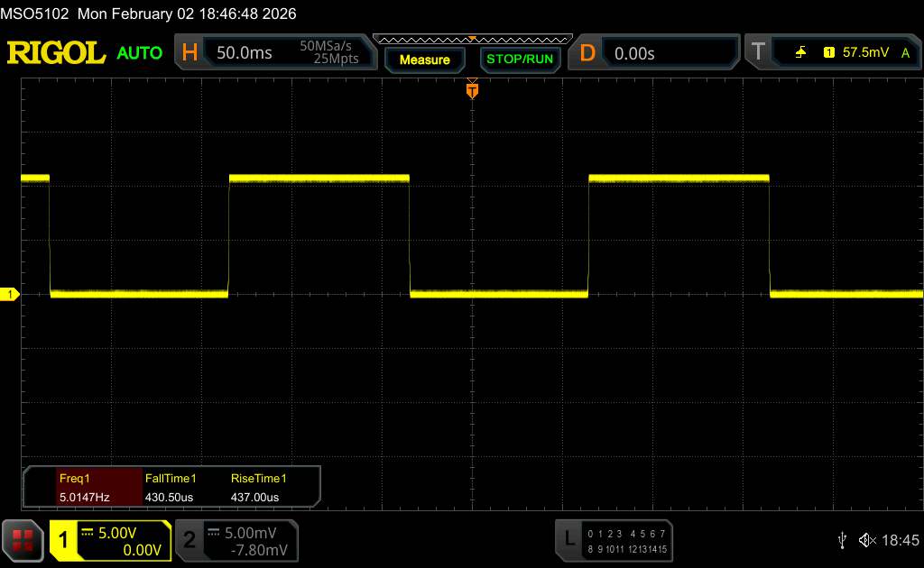Image resolution: width=924 pixels, height=568 pixels.
Task: Click the USB connection status icon
Action: click(x=841, y=539)
